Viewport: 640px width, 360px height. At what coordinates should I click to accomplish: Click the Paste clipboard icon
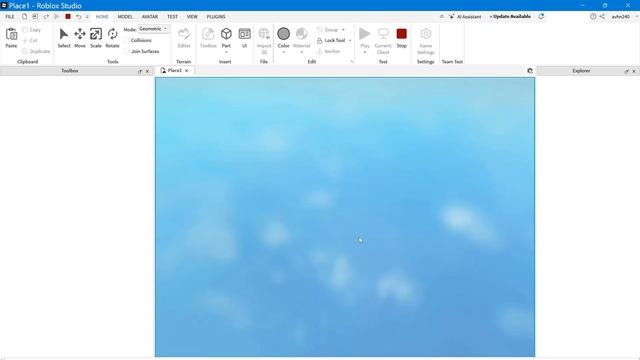(11, 35)
